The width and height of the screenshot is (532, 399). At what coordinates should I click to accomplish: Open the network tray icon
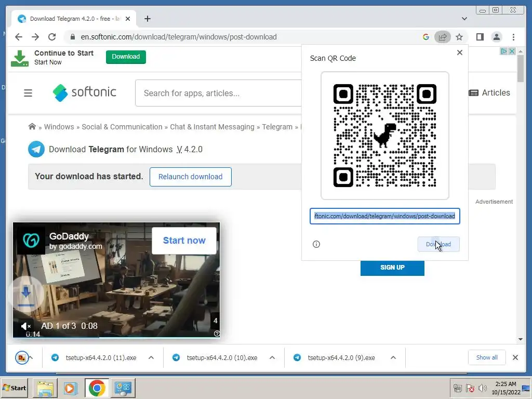[458, 388]
